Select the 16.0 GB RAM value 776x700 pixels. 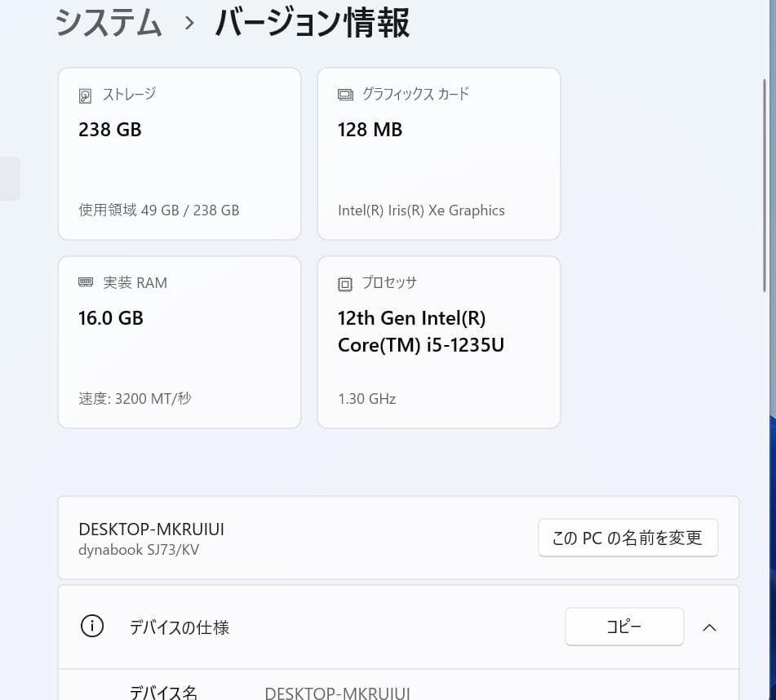(x=110, y=318)
